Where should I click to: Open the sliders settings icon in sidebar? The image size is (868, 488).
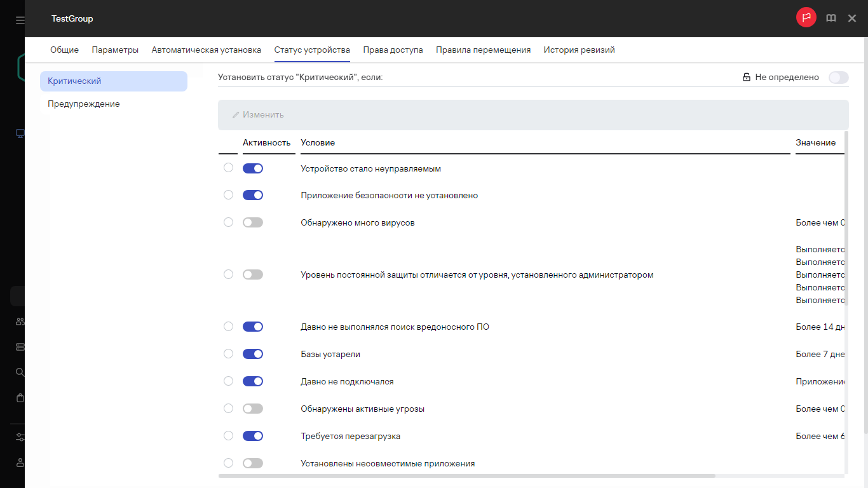click(20, 437)
